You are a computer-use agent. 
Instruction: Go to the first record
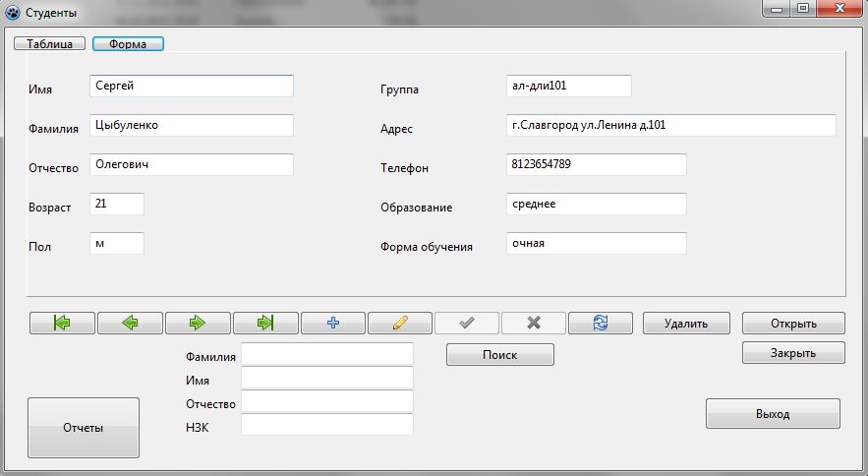(x=62, y=323)
